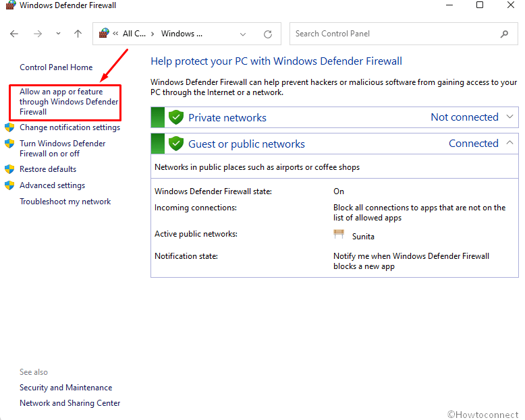
Task: Expand the Private networks section chevron
Action: (509, 117)
